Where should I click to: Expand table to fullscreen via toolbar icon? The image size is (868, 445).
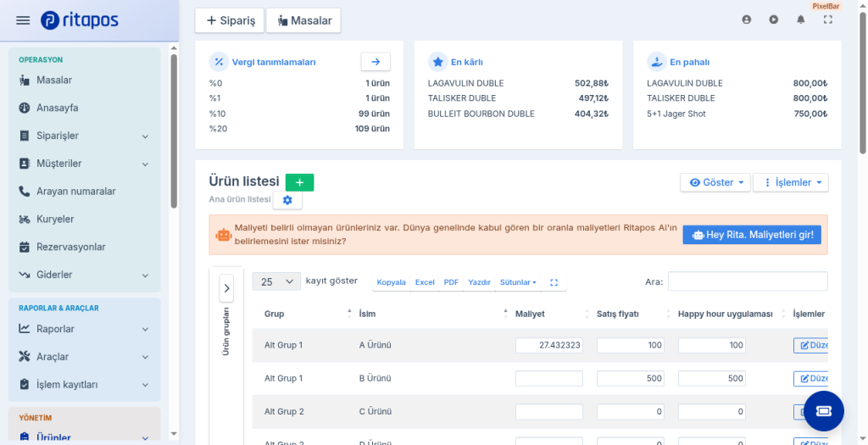[x=554, y=282]
